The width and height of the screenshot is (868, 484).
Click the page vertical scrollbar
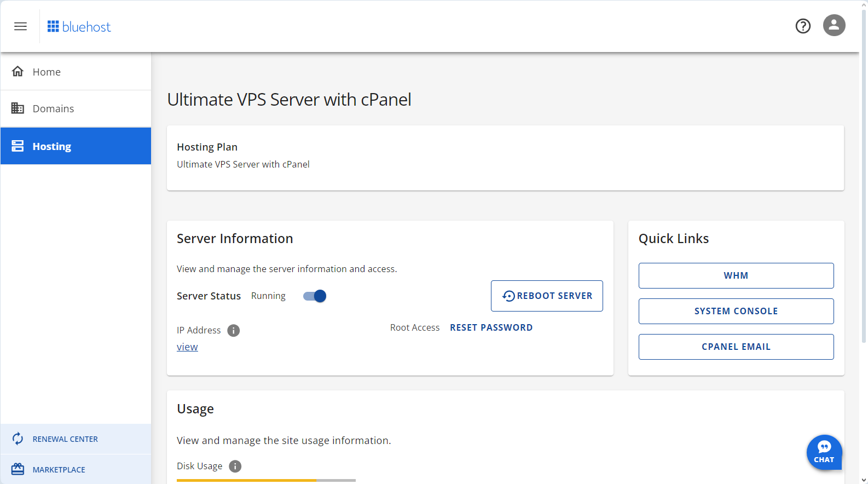(x=864, y=175)
